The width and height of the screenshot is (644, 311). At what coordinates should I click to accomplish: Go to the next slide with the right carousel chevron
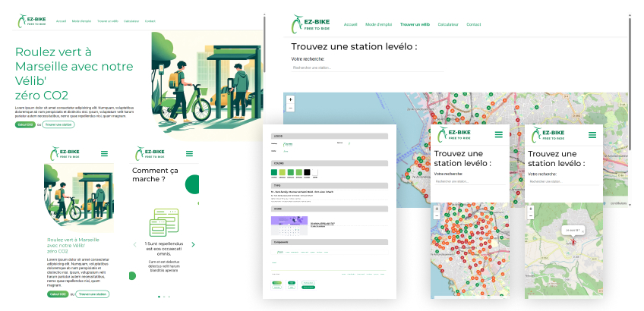(193, 244)
